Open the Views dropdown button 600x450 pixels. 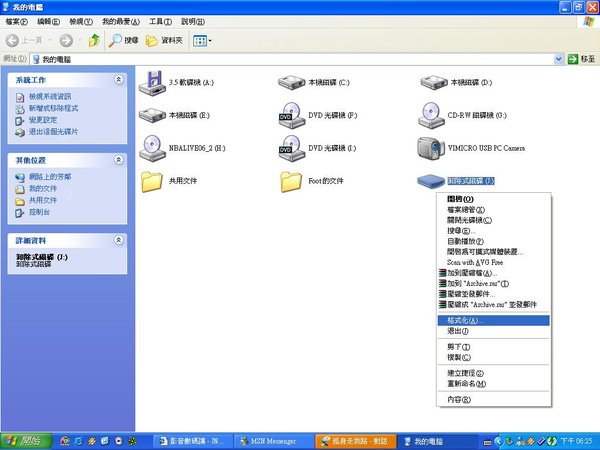pyautogui.click(x=202, y=41)
